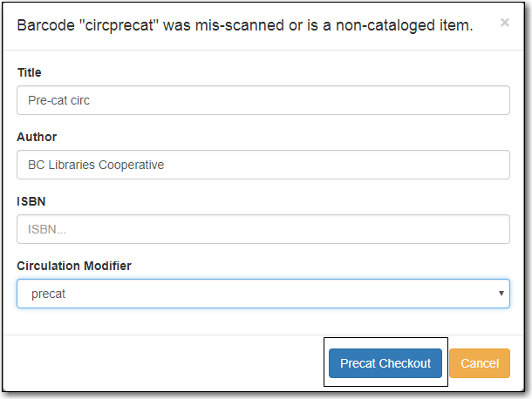532x399 pixels.
Task: Cancel the pre-cat checkout dialog
Action: coord(480,363)
